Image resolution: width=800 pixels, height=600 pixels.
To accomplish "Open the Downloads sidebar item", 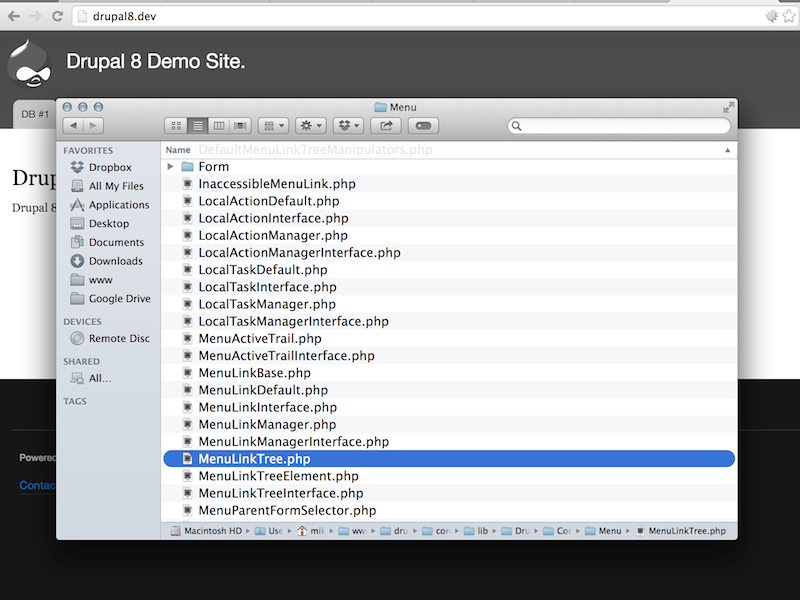I will pos(110,261).
